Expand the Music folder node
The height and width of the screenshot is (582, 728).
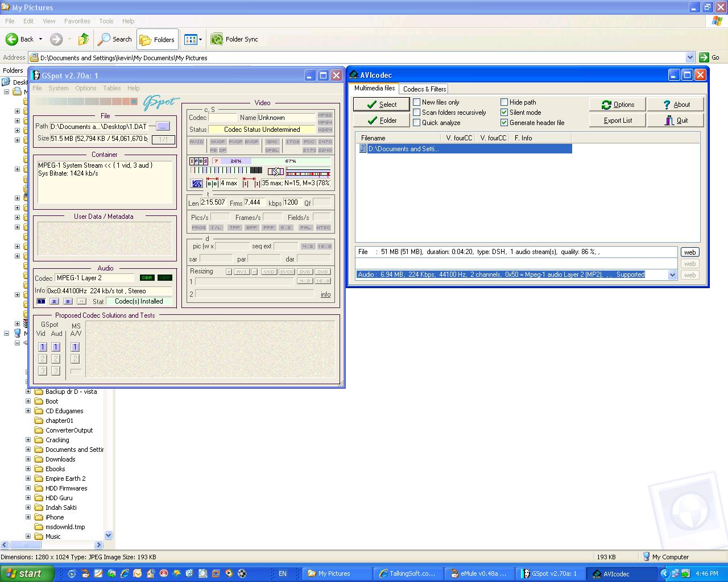28,537
